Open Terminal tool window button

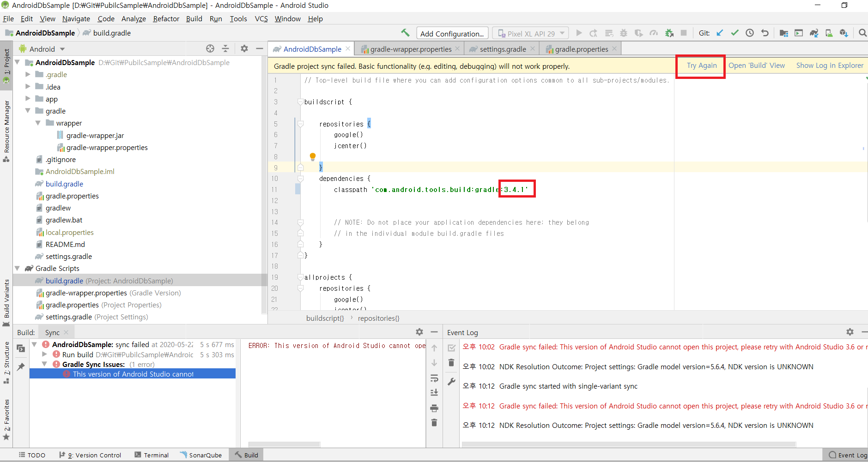coord(152,455)
